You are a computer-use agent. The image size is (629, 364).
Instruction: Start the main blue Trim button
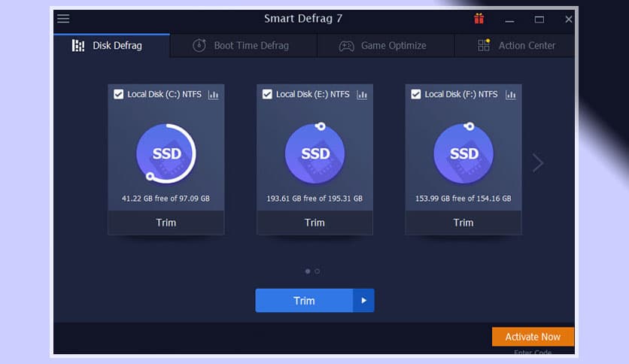(x=304, y=301)
